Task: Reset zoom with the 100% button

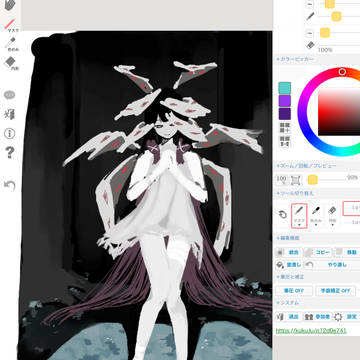Action: (x=282, y=180)
